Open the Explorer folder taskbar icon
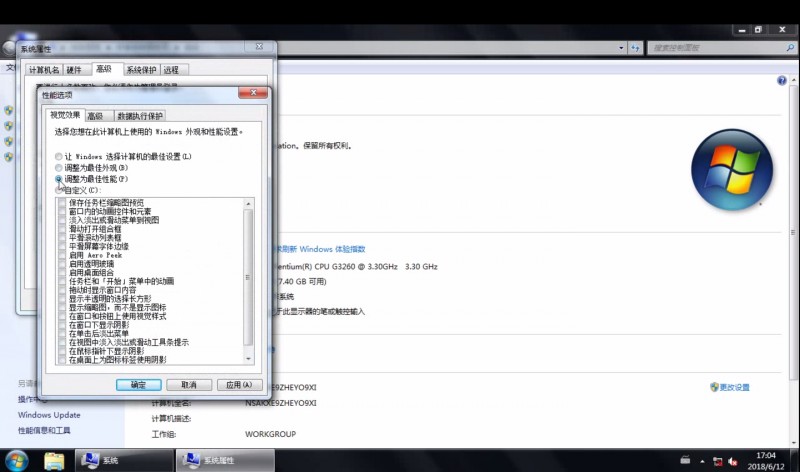 [54, 461]
